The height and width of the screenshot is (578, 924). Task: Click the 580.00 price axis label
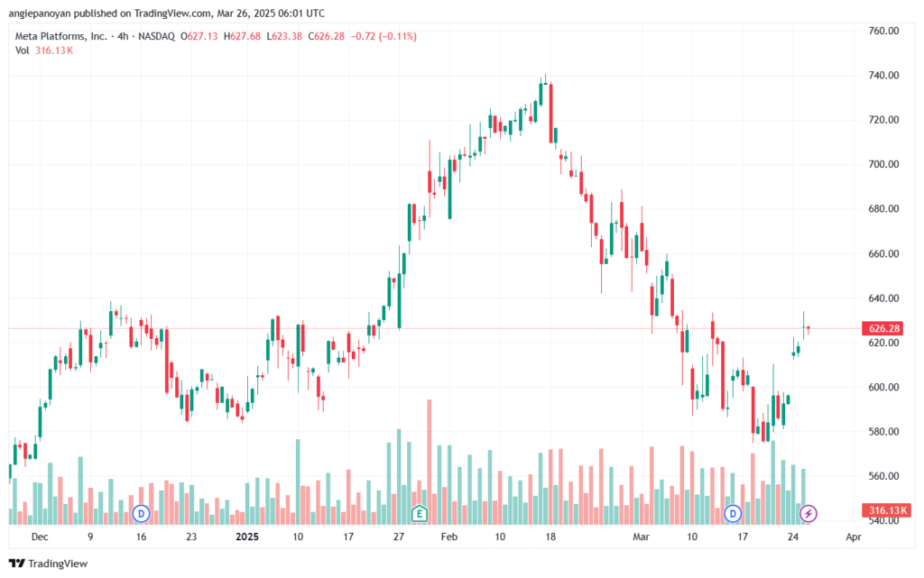coord(884,431)
